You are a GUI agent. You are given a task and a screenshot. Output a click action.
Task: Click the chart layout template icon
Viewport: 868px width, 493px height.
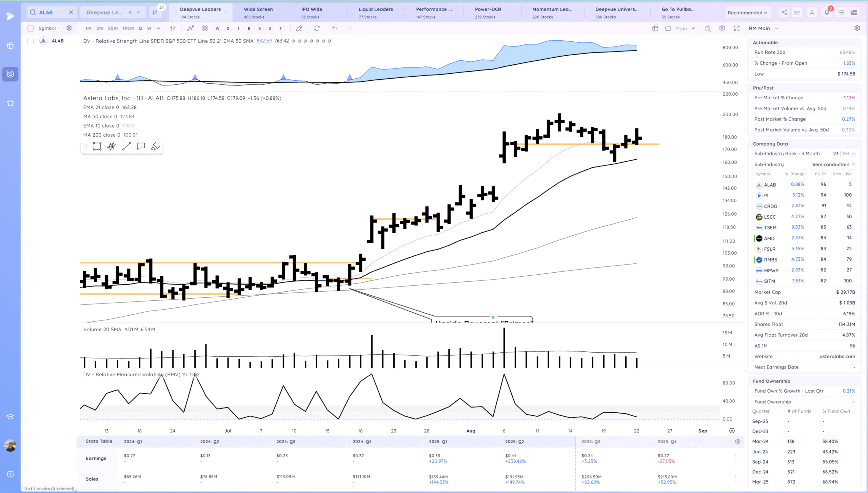tap(655, 28)
